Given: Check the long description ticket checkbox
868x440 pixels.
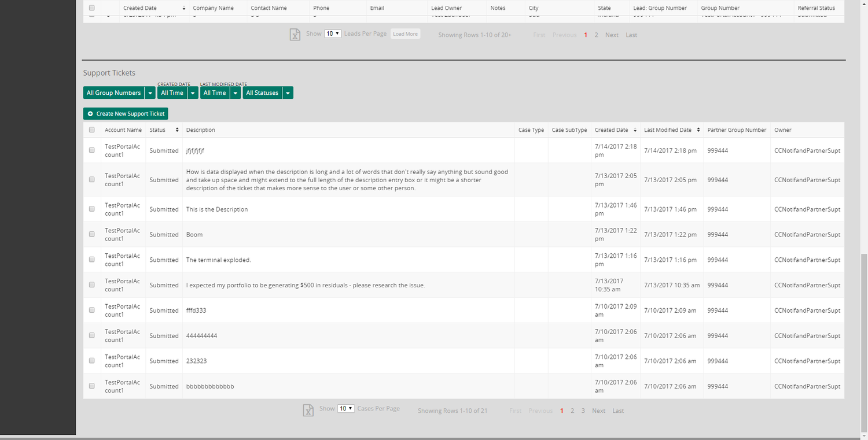Looking at the screenshot, I should tap(91, 179).
